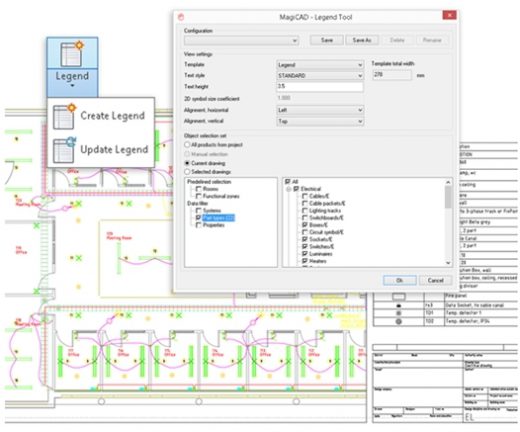Image resolution: width=520 pixels, height=432 pixels.
Task: Tick the Lighting tracks checkbox
Action: pyautogui.click(x=305, y=211)
